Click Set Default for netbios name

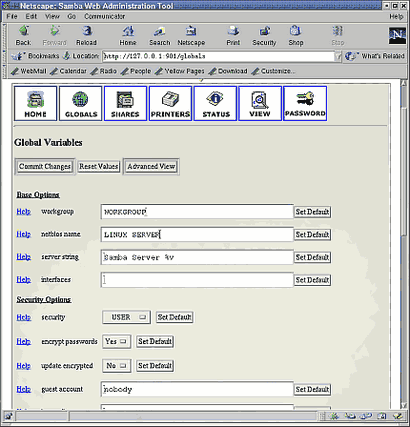(x=312, y=235)
